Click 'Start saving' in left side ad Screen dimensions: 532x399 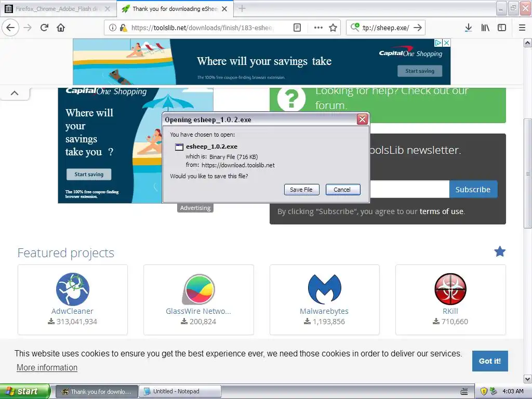tap(88, 174)
